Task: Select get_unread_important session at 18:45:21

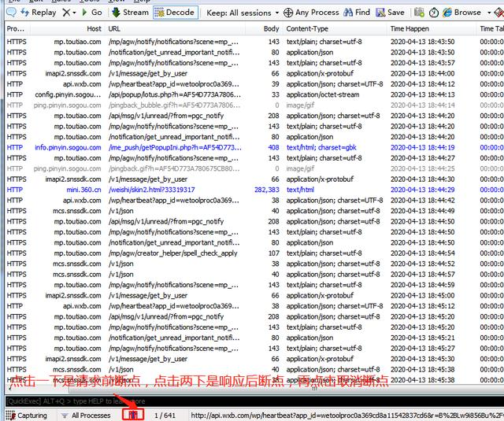Action: tap(254, 338)
